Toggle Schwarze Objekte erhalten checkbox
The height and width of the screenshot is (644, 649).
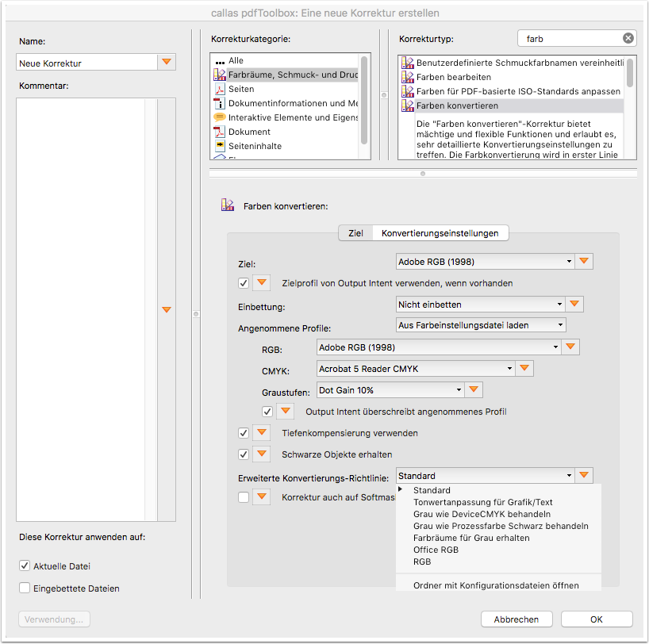[244, 454]
